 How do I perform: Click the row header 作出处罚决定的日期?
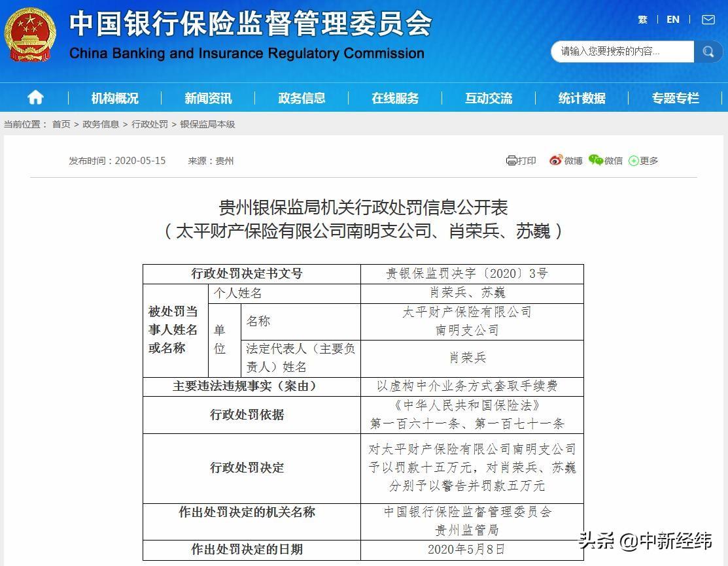(x=247, y=549)
